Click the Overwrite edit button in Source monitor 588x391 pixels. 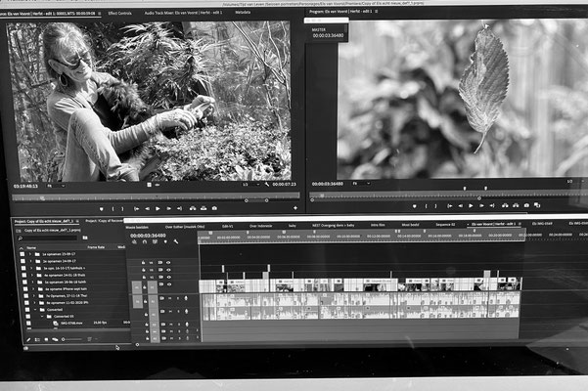tap(204, 208)
